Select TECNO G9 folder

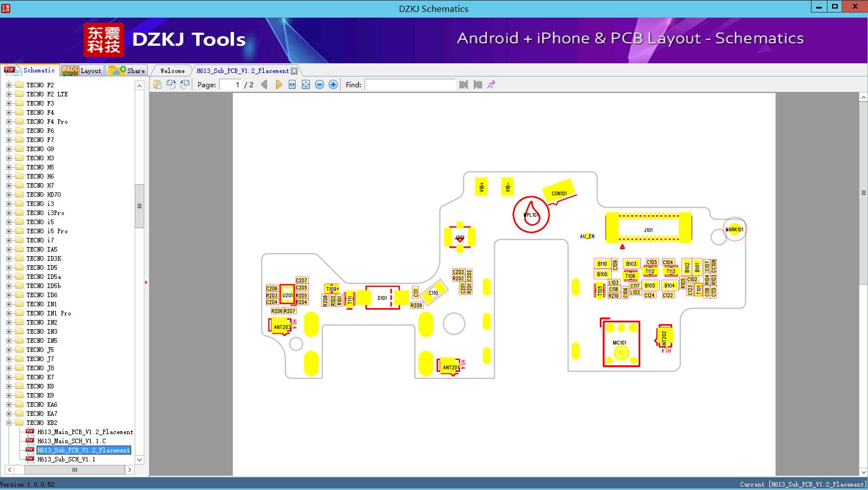(x=40, y=149)
